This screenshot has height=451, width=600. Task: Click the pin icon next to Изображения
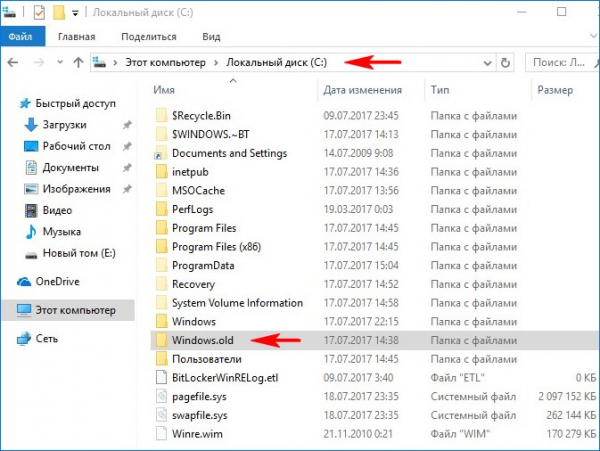(127, 189)
